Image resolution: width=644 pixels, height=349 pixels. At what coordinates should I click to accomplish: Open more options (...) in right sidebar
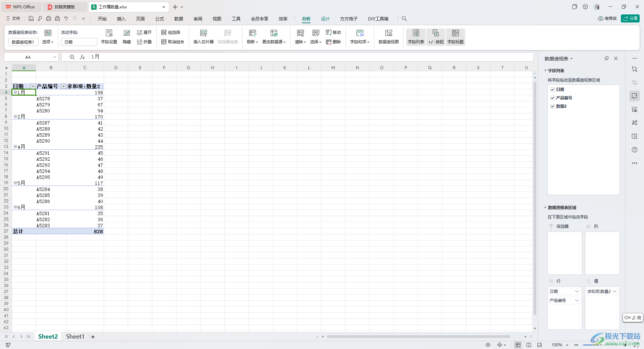(635, 163)
